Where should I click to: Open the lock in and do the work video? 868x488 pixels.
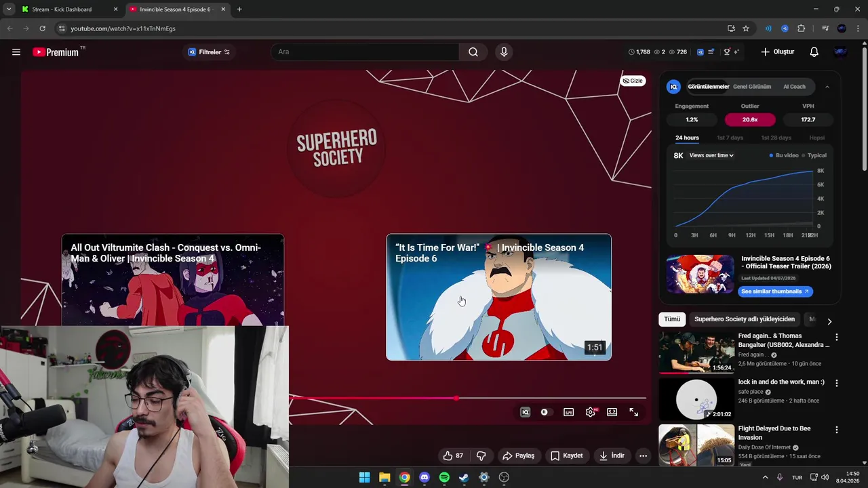(x=696, y=399)
